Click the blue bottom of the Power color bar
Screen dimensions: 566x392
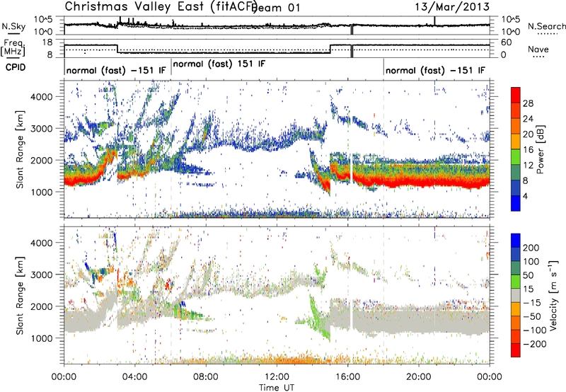click(x=516, y=203)
